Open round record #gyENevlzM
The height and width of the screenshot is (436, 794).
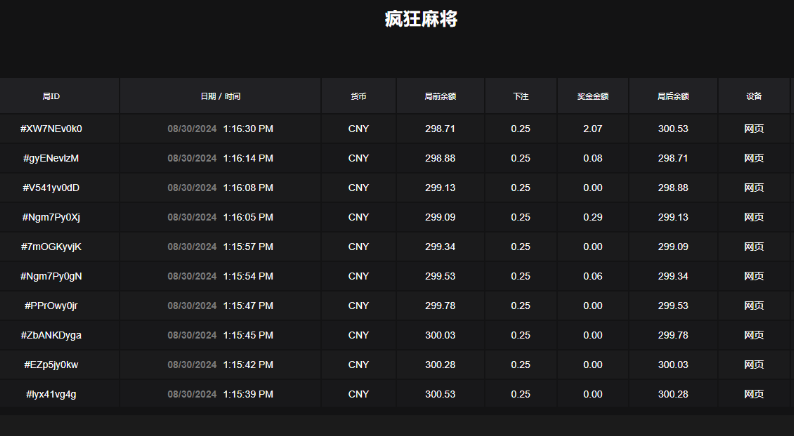(51, 158)
